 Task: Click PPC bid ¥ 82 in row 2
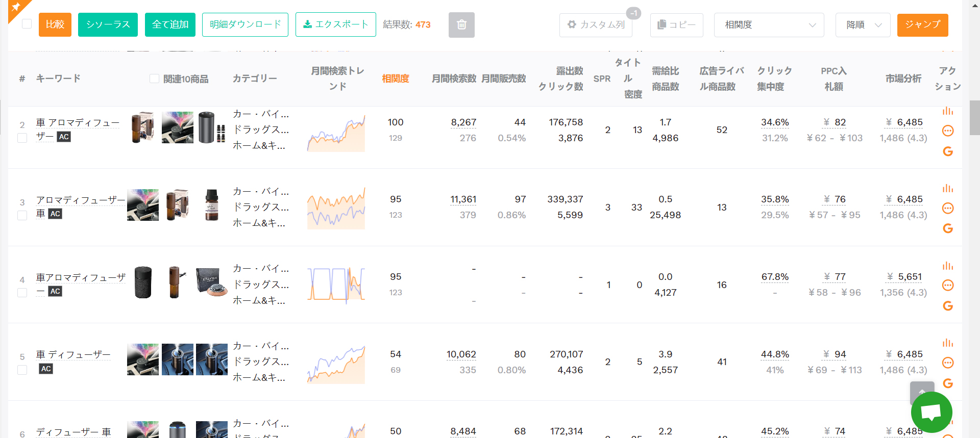pyautogui.click(x=835, y=122)
